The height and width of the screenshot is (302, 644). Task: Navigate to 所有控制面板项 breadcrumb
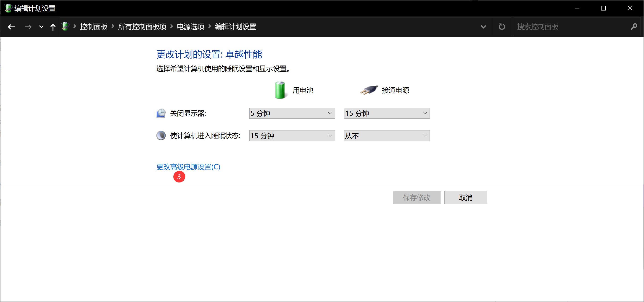tap(142, 27)
